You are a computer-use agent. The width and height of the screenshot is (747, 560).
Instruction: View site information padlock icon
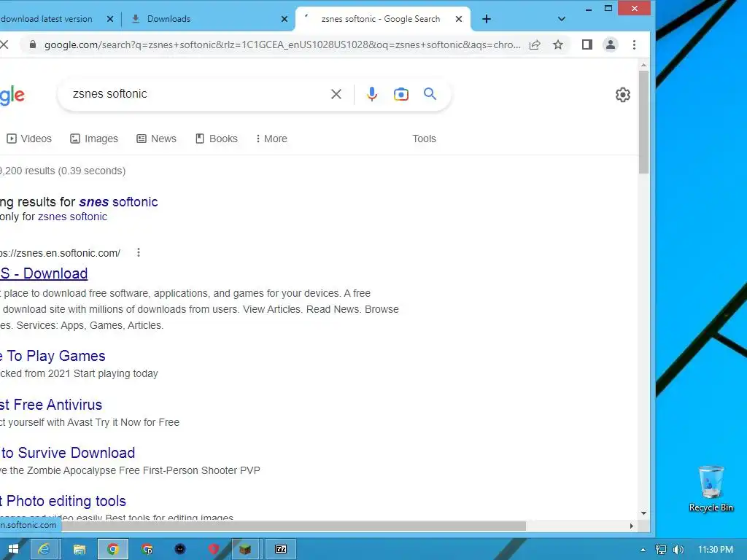point(32,44)
